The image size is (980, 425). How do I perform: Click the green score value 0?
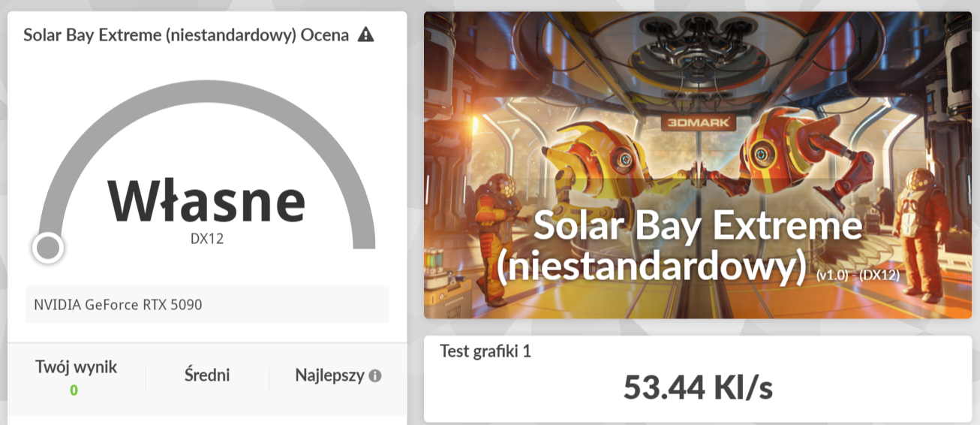pyautogui.click(x=74, y=390)
